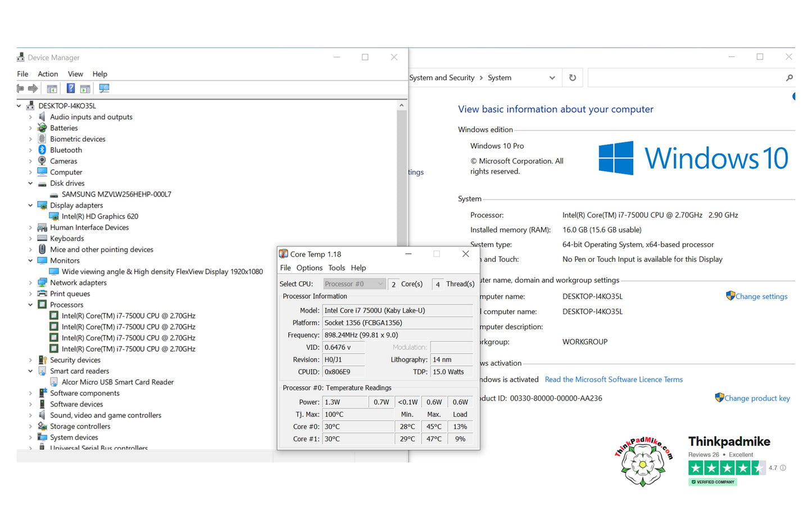Click the Keyboards category icon
Screen dimensions: 812x510
[42, 239]
